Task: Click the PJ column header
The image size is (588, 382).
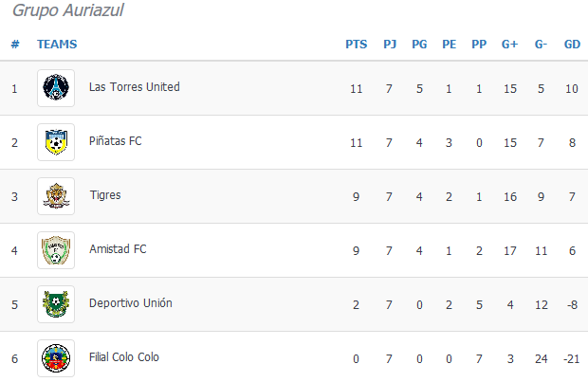Action: pyautogui.click(x=390, y=45)
